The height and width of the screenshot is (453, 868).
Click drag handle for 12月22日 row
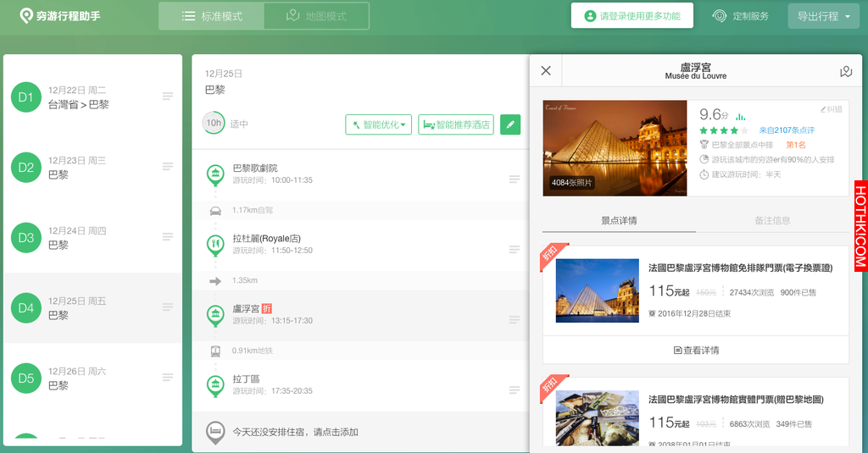tap(168, 97)
